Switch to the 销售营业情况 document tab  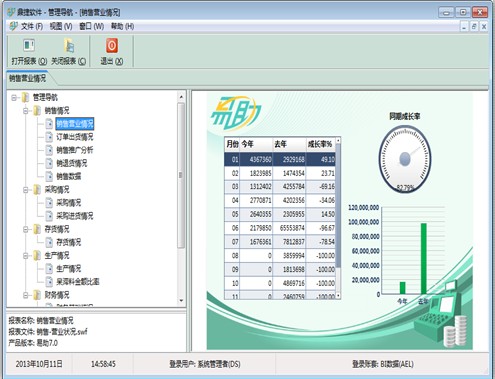tap(28, 79)
